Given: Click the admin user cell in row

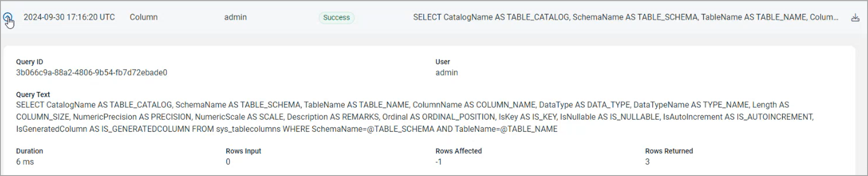Looking at the screenshot, I should click(235, 17).
